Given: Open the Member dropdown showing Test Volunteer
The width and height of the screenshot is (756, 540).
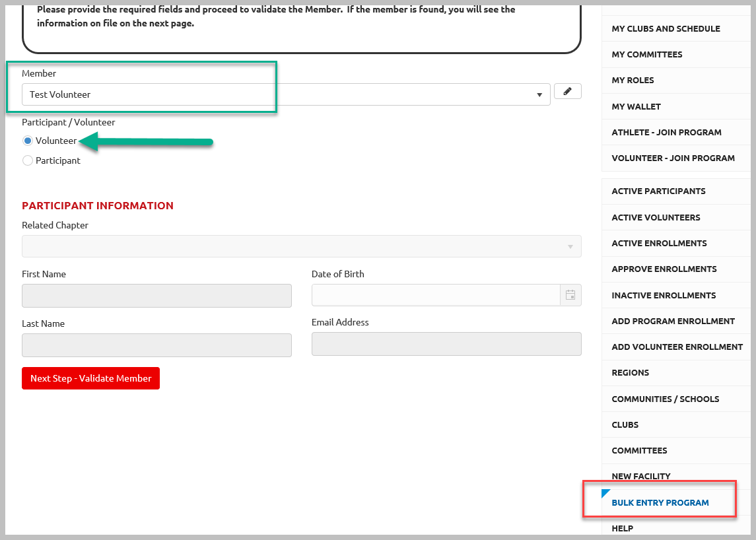Looking at the screenshot, I should pos(286,94).
